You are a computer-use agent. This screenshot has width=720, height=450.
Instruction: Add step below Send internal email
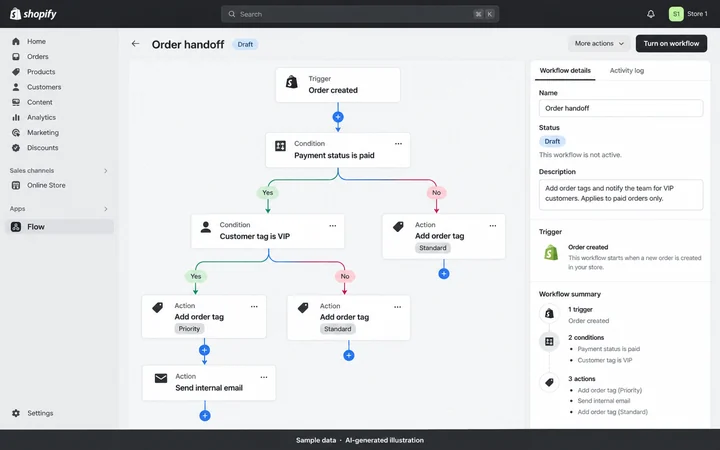tap(205, 416)
